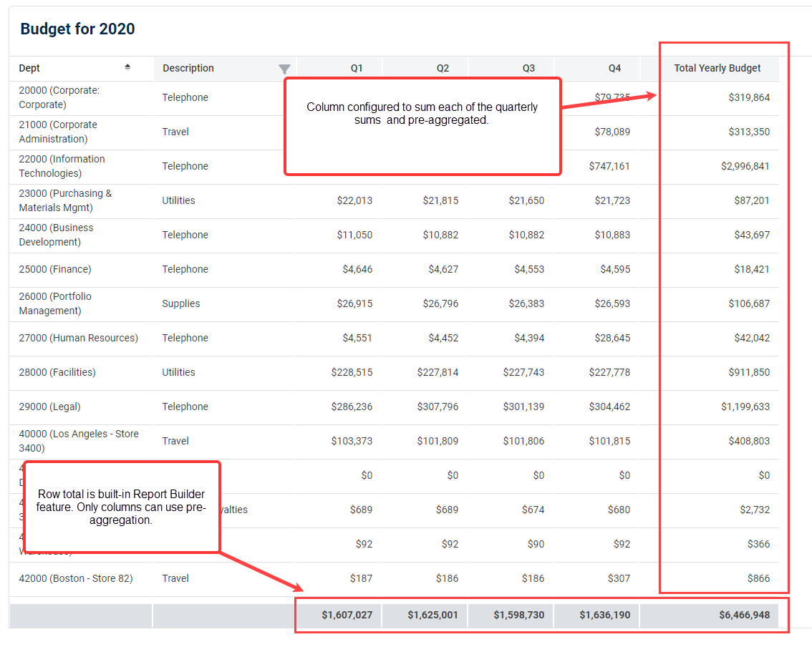Viewport: 812px width, 647px height.
Task: Select the Q4 column header
Action: tap(614, 68)
